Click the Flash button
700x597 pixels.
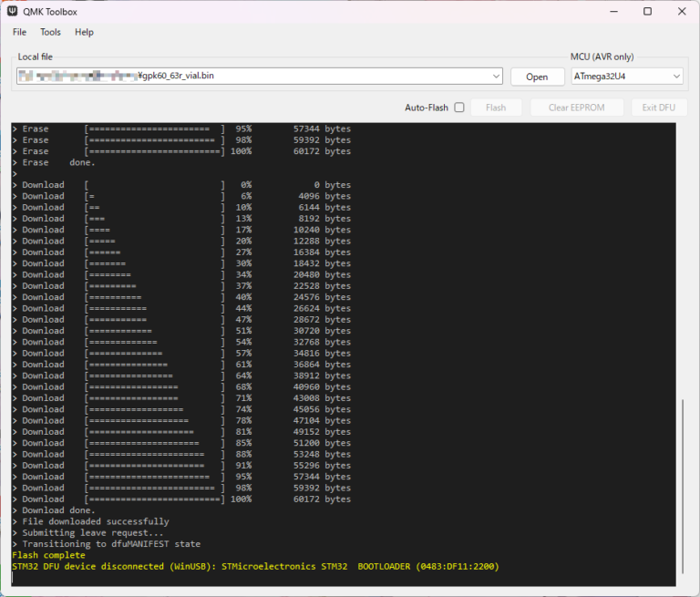click(496, 108)
